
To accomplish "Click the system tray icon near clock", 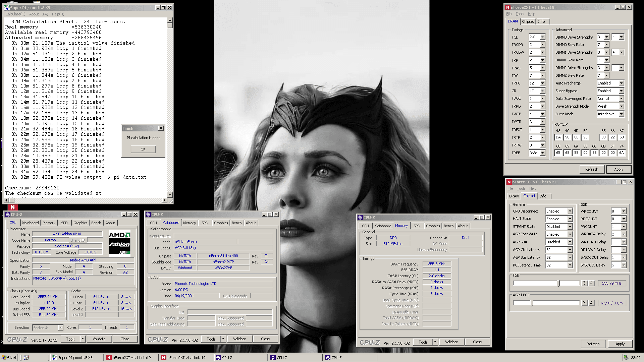I will (x=626, y=358).
